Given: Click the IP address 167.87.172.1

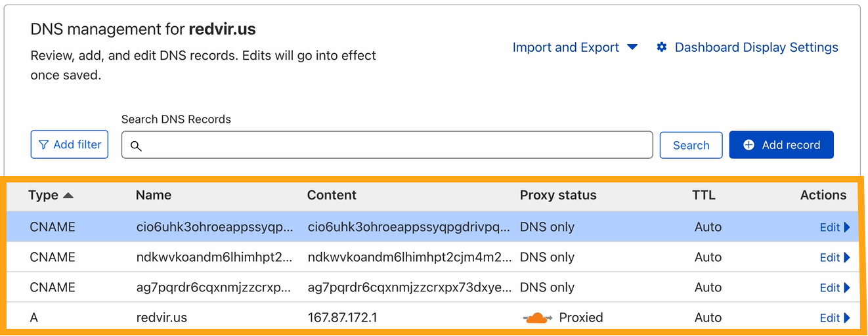Looking at the screenshot, I should (342, 318).
